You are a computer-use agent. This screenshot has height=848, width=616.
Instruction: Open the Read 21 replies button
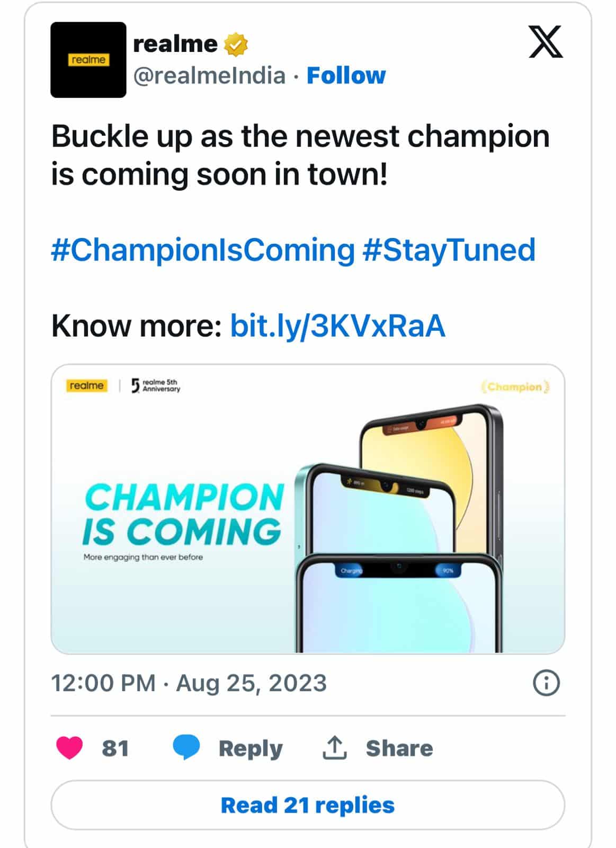point(308,805)
